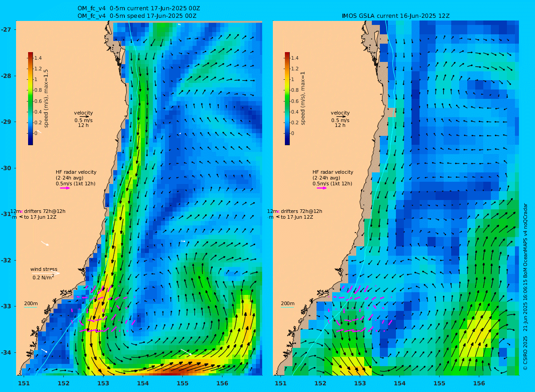Viewport: 535px width, 392px height.
Task: Click the '1.4' tick on left color bar
Action: pos(38,58)
